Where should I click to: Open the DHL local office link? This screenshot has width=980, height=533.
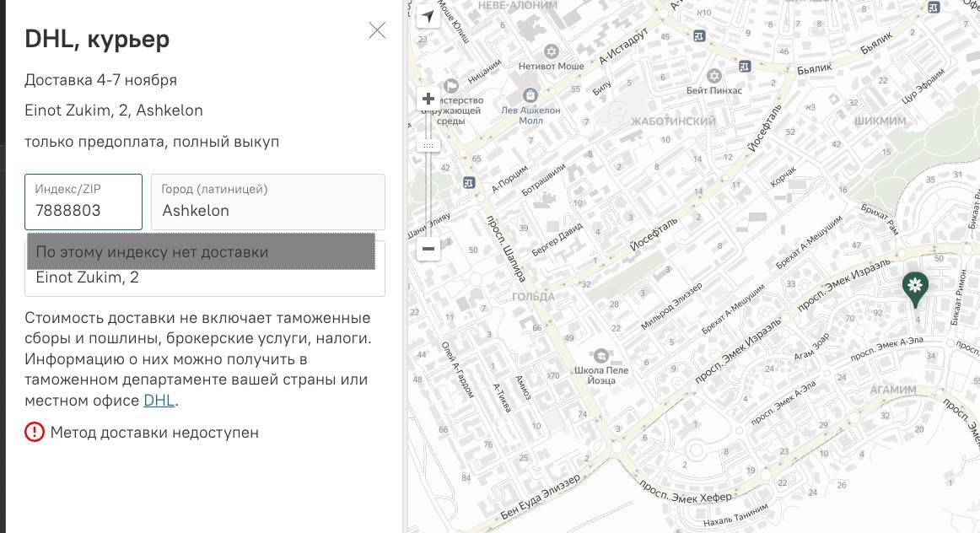[x=159, y=401]
